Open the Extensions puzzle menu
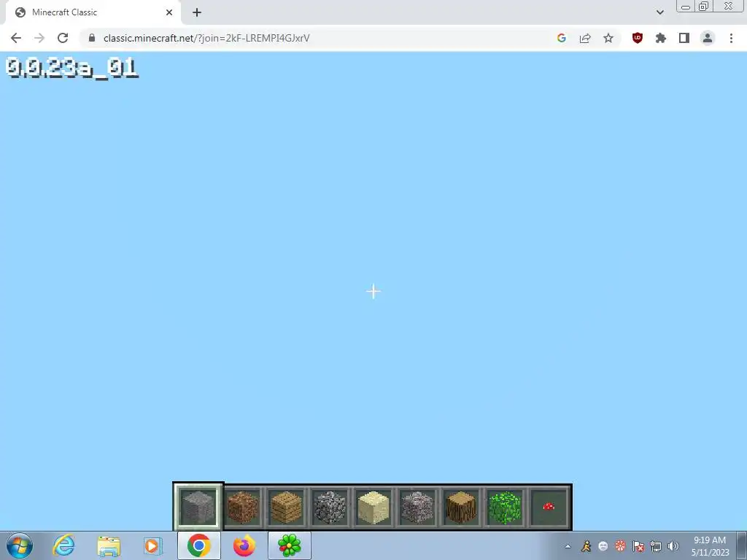The image size is (747, 560). click(661, 38)
